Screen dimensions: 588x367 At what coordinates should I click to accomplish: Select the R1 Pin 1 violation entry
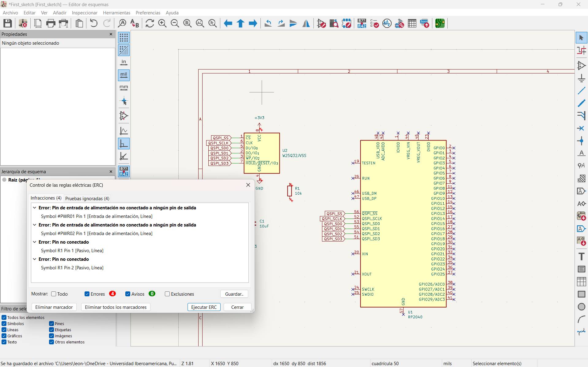[x=72, y=251]
